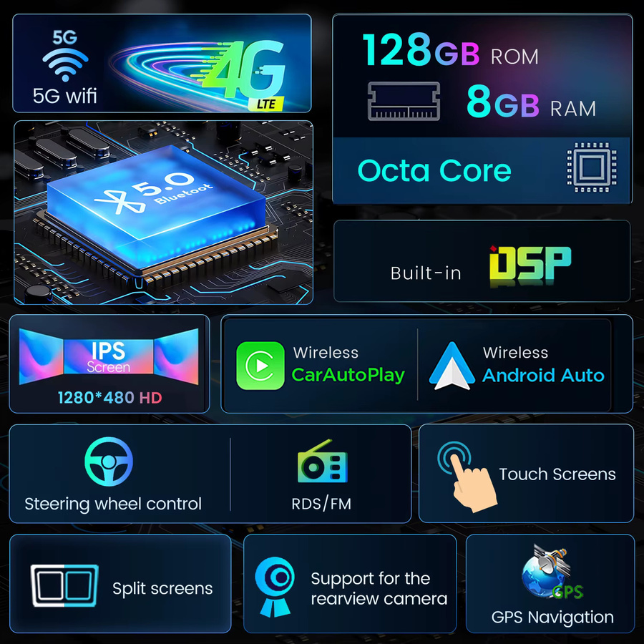Select the Bluetooth 5.0 chip image

pos(163,213)
